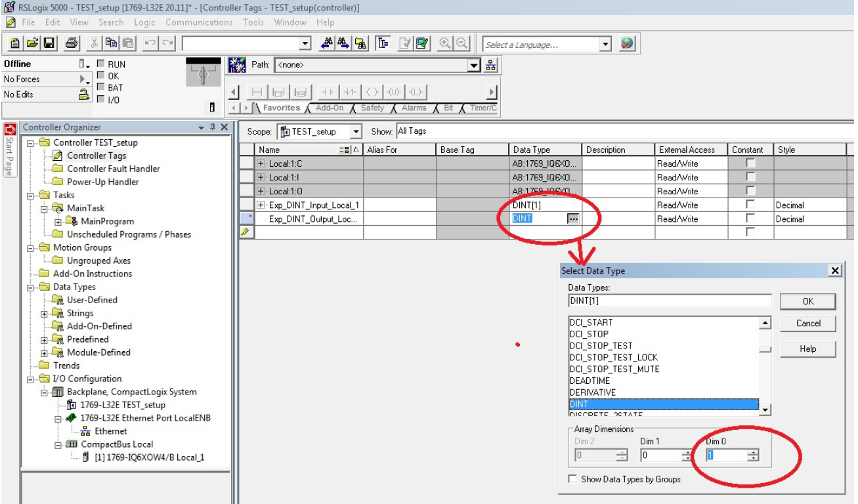The width and height of the screenshot is (858, 504).
Task: Open the Select a Language dropdown
Action: (x=605, y=45)
